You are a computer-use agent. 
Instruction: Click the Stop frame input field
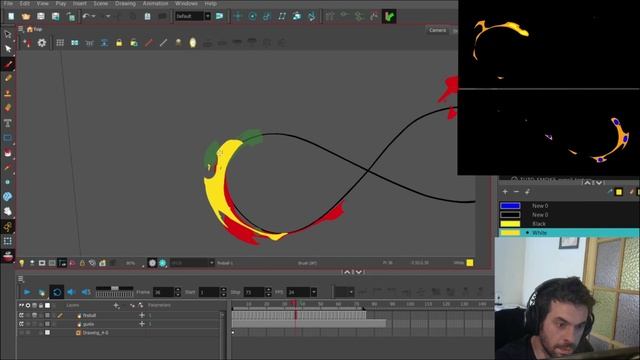254,292
